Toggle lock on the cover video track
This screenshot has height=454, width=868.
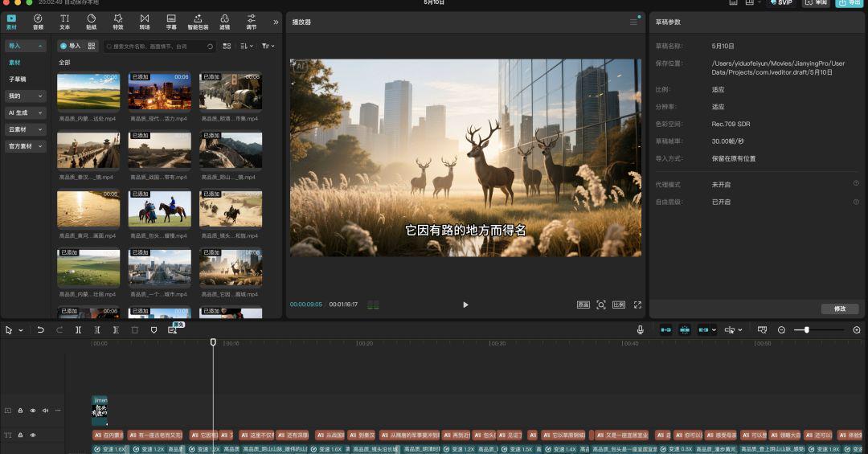pyautogui.click(x=20, y=411)
